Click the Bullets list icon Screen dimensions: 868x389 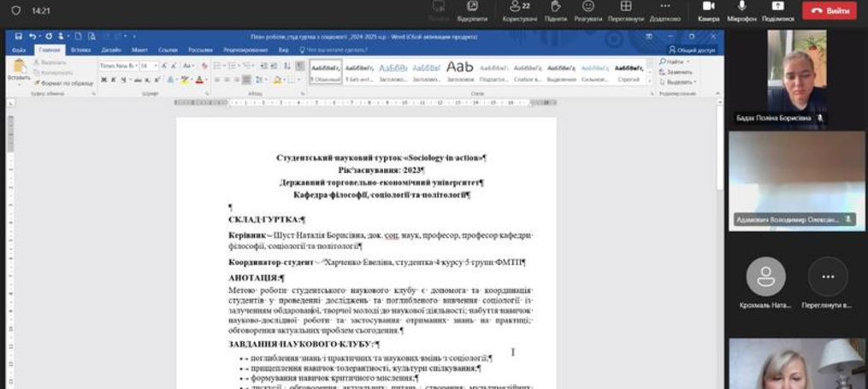(x=217, y=66)
